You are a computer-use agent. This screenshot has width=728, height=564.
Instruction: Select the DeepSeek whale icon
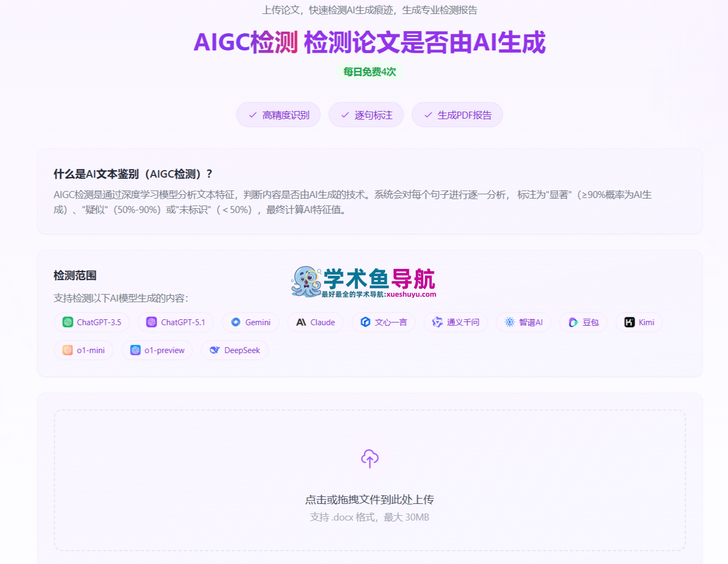tap(215, 350)
